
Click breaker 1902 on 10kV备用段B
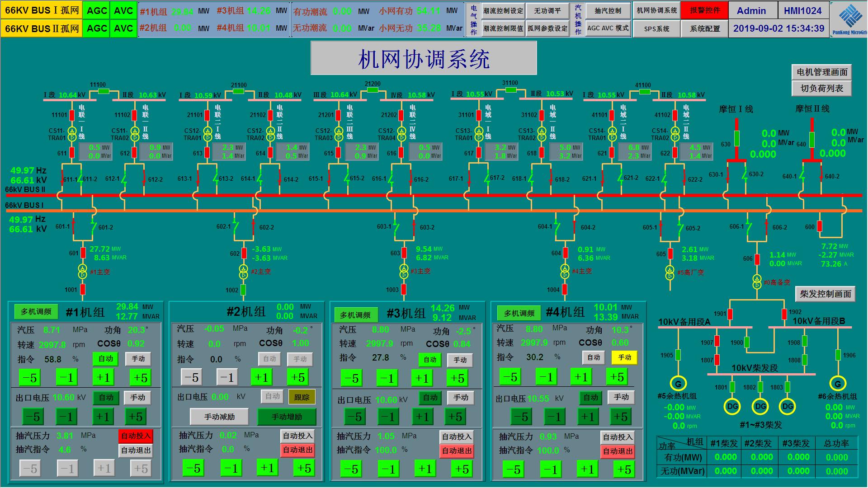(x=784, y=314)
